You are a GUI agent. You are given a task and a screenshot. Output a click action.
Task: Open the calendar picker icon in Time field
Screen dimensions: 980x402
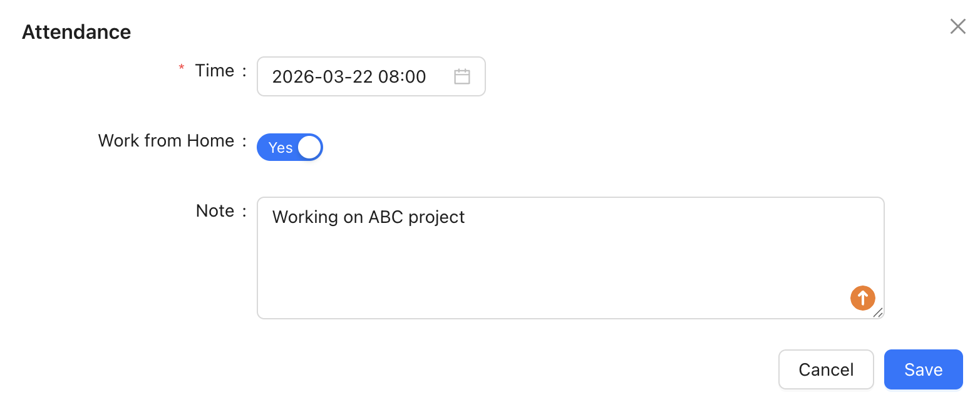pyautogui.click(x=462, y=77)
